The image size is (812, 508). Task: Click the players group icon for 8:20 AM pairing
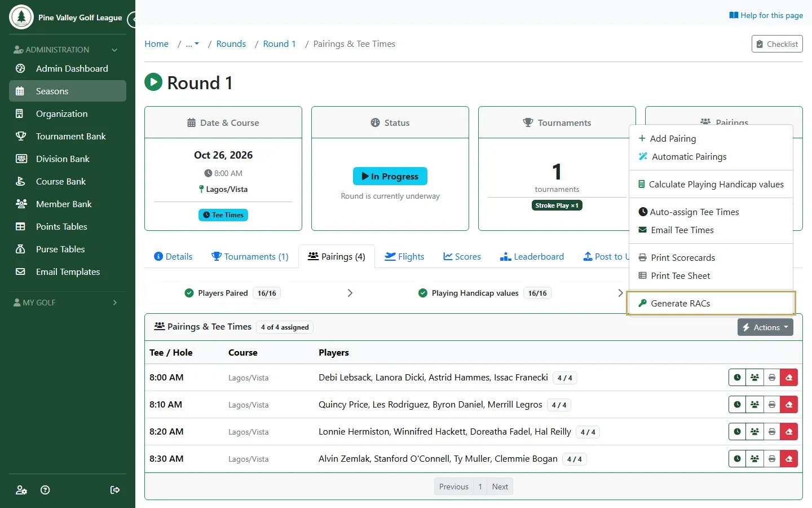tap(754, 432)
